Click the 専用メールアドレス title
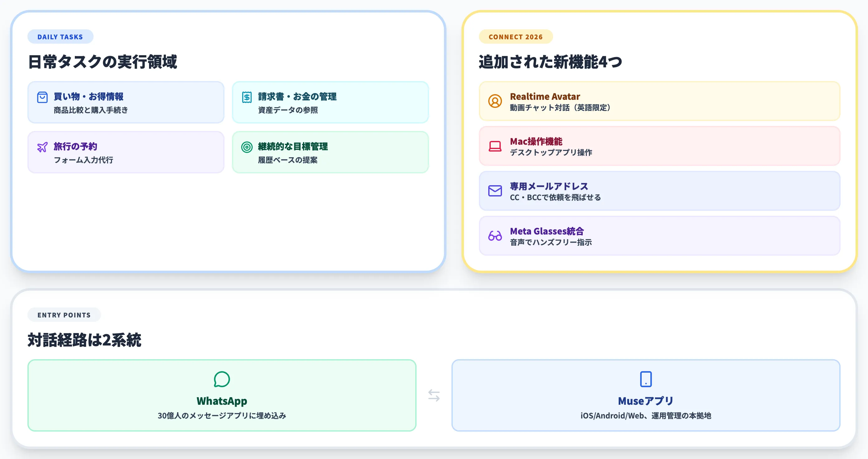The width and height of the screenshot is (868, 459). click(x=549, y=186)
